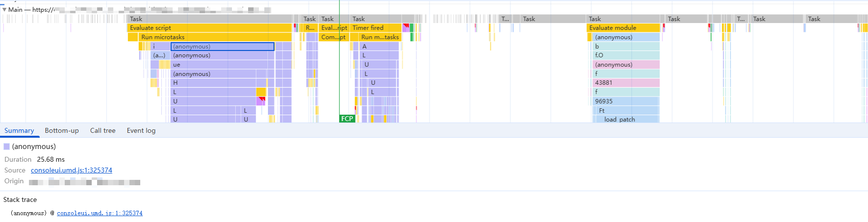
Task: Select the load patch bar
Action: [x=628, y=120]
